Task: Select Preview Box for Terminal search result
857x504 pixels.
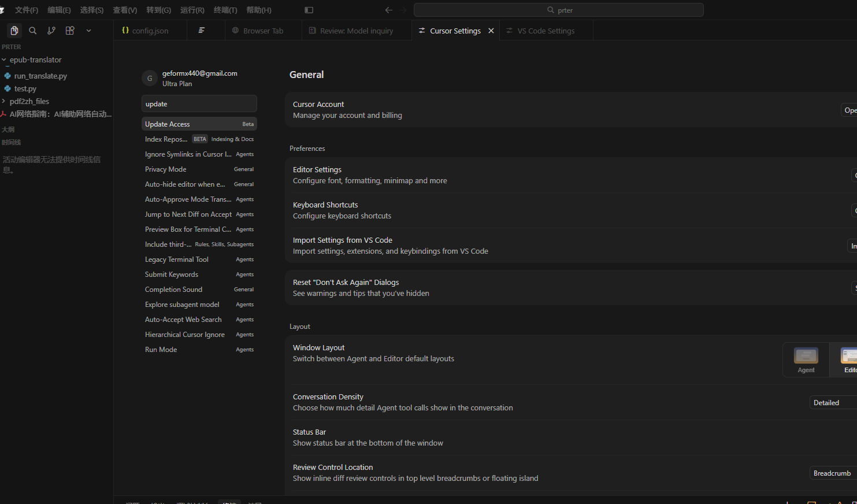Action: tap(199, 229)
